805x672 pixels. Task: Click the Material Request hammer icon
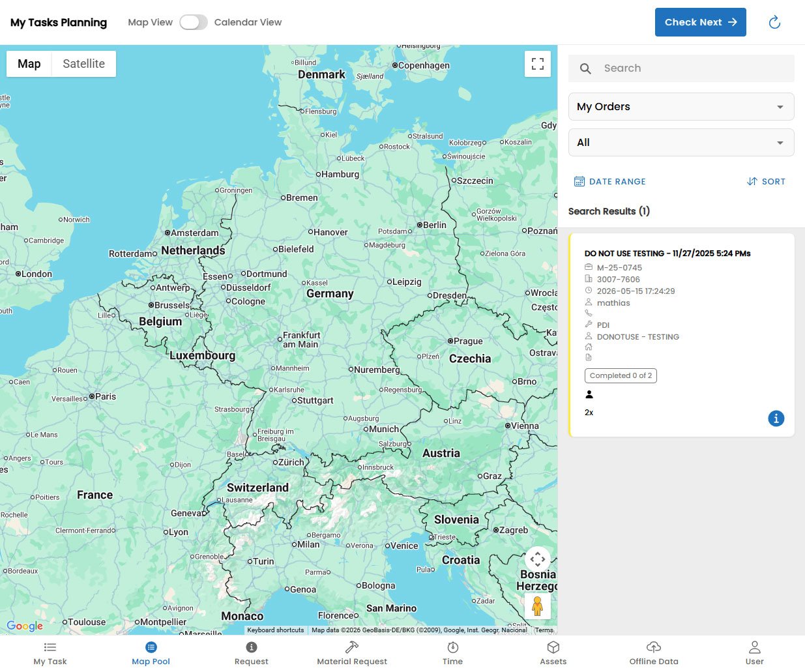tap(352, 647)
